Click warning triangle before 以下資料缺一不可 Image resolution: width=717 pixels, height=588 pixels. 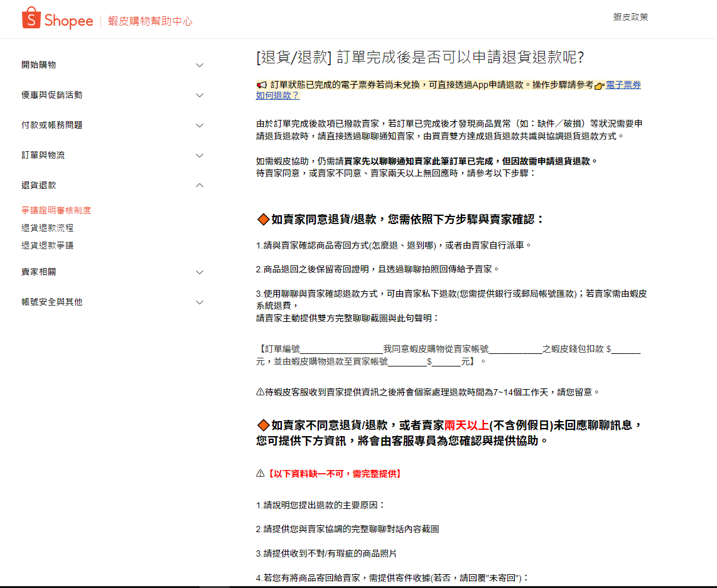coord(260,474)
